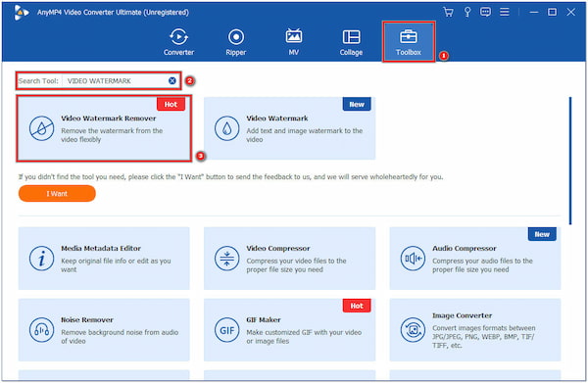The height and width of the screenshot is (383, 588).
Task: Open the feedback chat icon
Action: 485,12
